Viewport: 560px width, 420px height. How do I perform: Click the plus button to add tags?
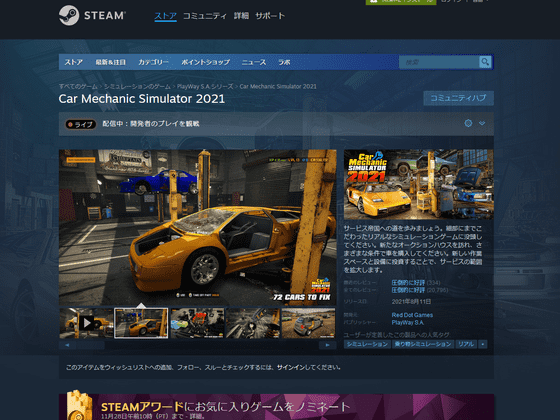(x=482, y=344)
